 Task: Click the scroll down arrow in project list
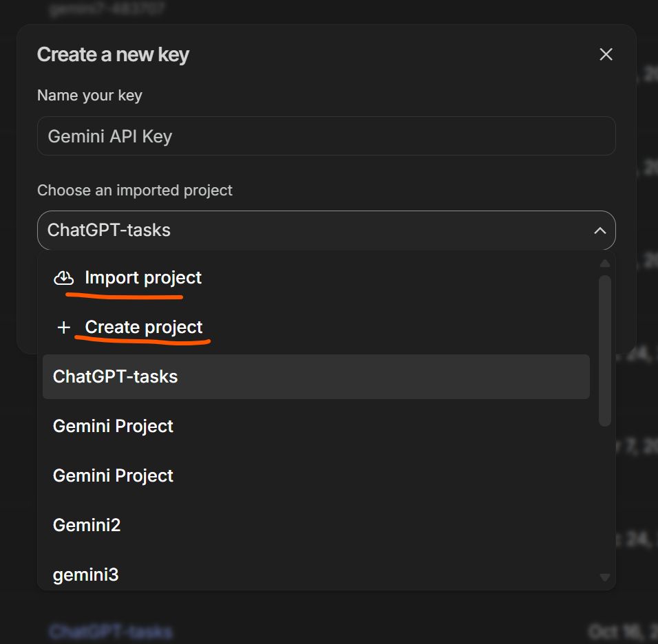point(605,577)
